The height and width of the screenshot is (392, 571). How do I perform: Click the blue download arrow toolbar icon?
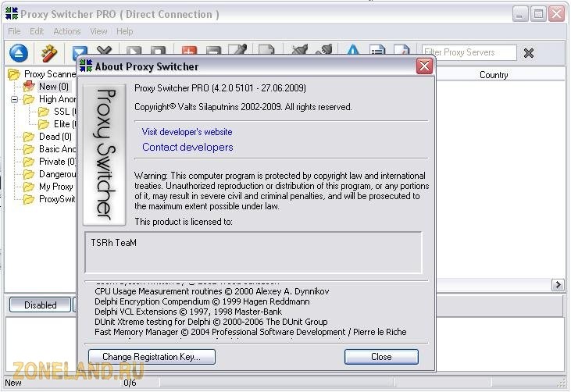[80, 52]
